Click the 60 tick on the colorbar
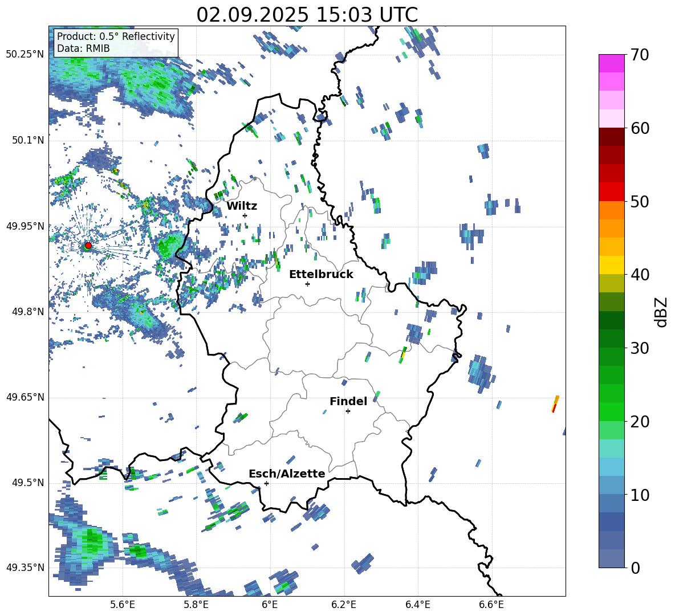This screenshot has height=616, width=675. click(640, 128)
